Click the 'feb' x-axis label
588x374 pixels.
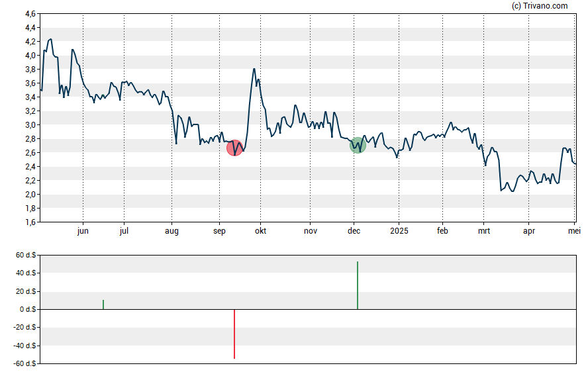[442, 231]
